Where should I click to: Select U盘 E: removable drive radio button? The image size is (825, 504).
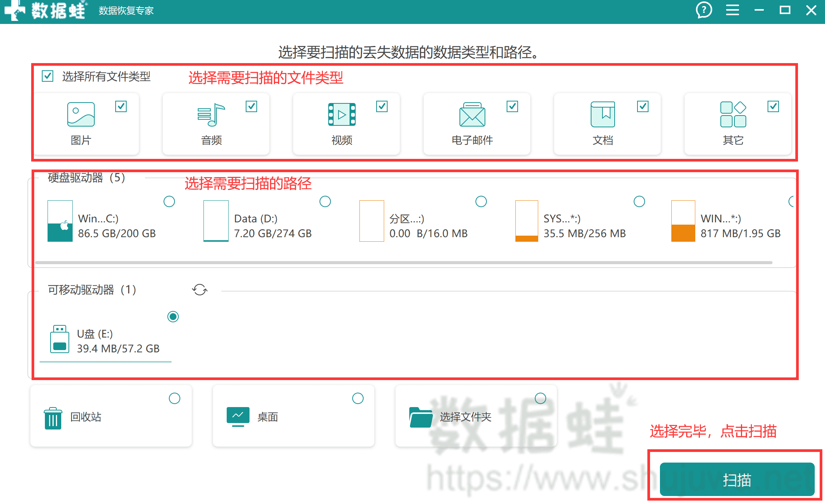174,316
